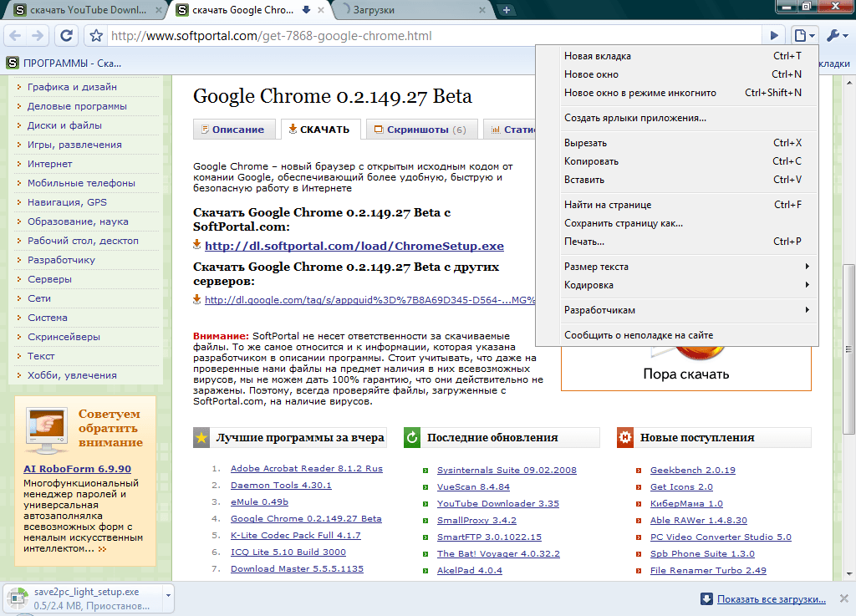Open AI RoboForm 6.9.90 link

[x=77, y=469]
